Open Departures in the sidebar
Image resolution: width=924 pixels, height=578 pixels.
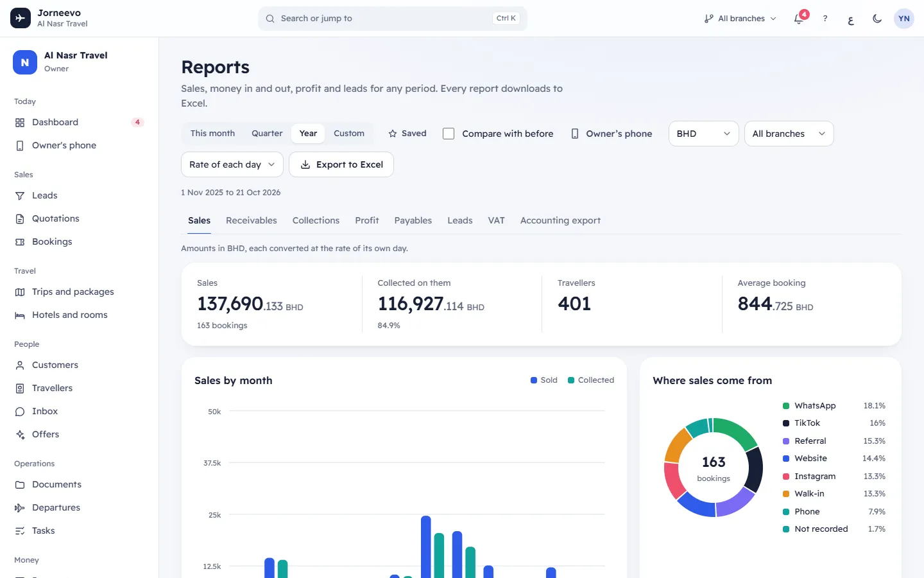pos(79,507)
